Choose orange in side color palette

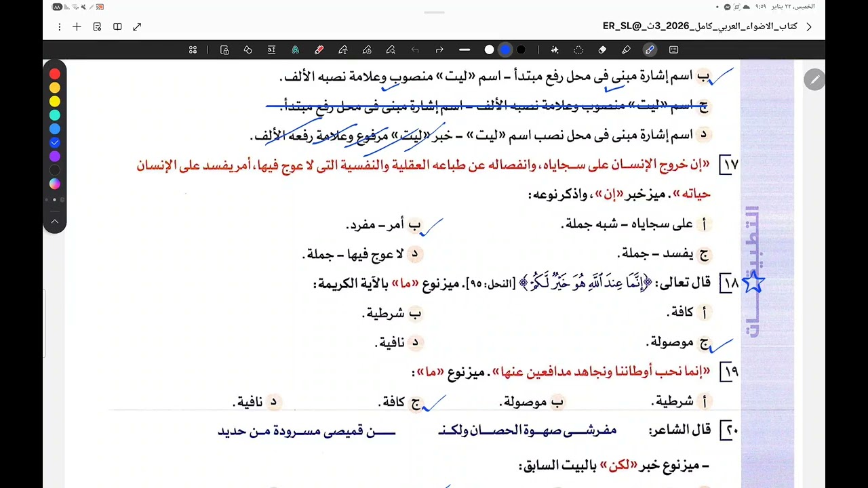pos(55,87)
